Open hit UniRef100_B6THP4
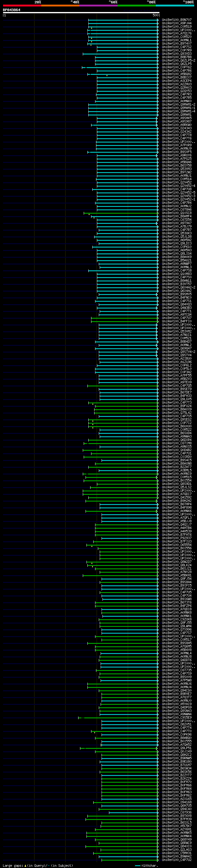Image resolution: width=197 pixels, height=868 pixels. (176, 504)
